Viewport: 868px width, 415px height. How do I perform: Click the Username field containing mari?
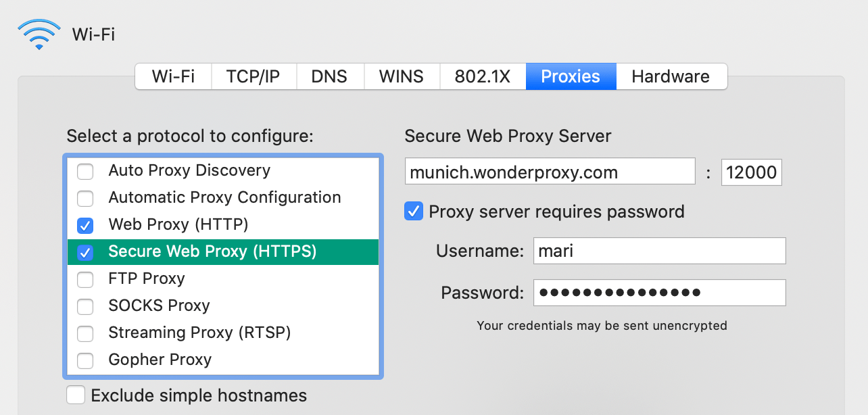[659, 251]
